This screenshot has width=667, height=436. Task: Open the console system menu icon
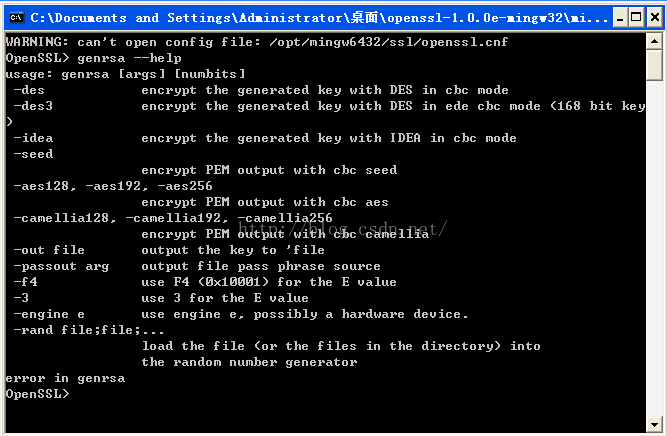[16, 17]
